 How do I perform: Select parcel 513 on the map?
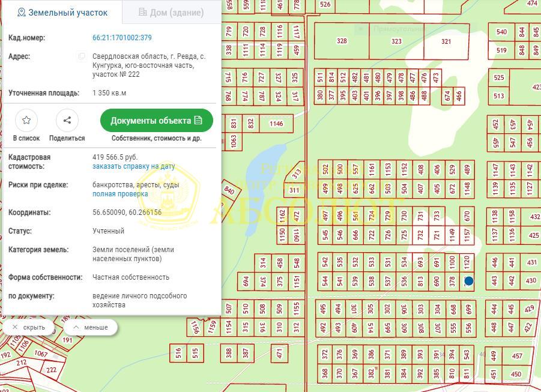499,95
